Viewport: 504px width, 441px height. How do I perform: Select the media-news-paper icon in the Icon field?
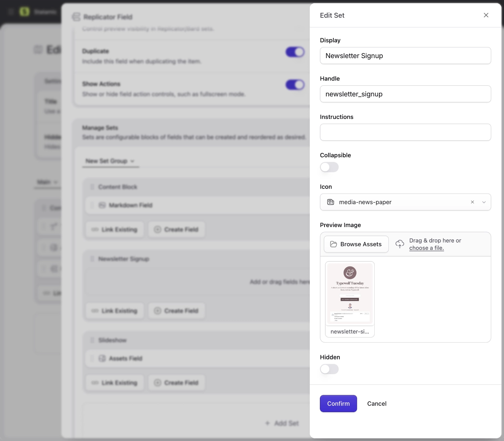pos(330,202)
